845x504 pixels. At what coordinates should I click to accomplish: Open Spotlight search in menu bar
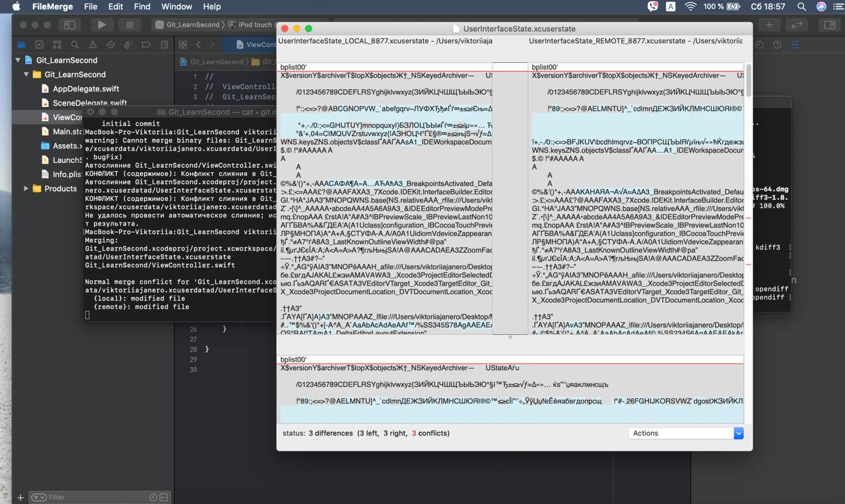[x=801, y=7]
